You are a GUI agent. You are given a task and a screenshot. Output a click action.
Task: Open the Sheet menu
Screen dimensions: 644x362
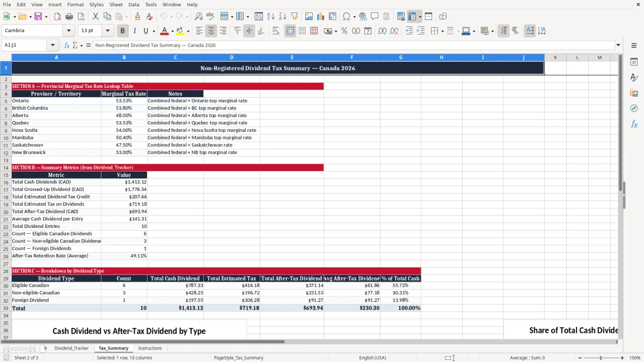click(116, 4)
